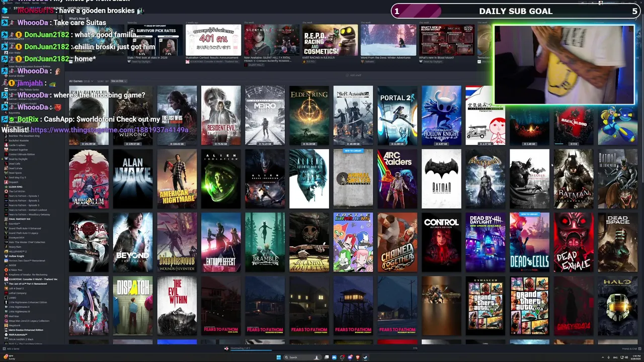The width and height of the screenshot is (644, 362).
Task: Open the Castle Crashers cover
Action: [353, 242]
